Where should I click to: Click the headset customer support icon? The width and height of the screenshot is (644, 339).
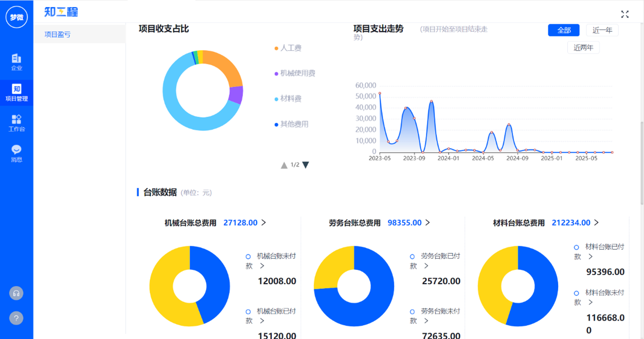coord(16,293)
